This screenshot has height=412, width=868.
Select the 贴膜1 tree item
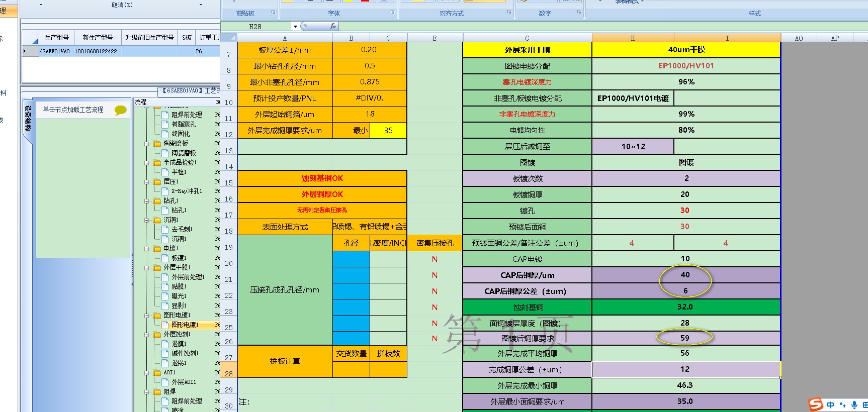pyautogui.click(x=179, y=286)
